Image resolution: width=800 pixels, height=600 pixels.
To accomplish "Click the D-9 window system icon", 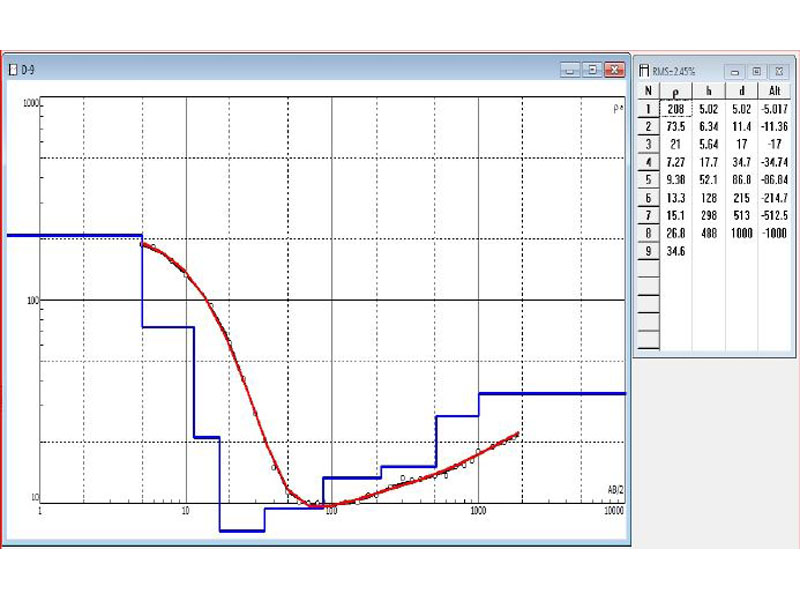I will pyautogui.click(x=12, y=71).
